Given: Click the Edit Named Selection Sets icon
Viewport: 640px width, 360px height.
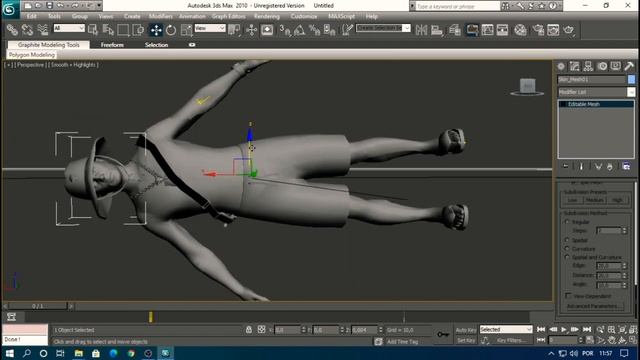Looking at the screenshot, I should [x=347, y=30].
